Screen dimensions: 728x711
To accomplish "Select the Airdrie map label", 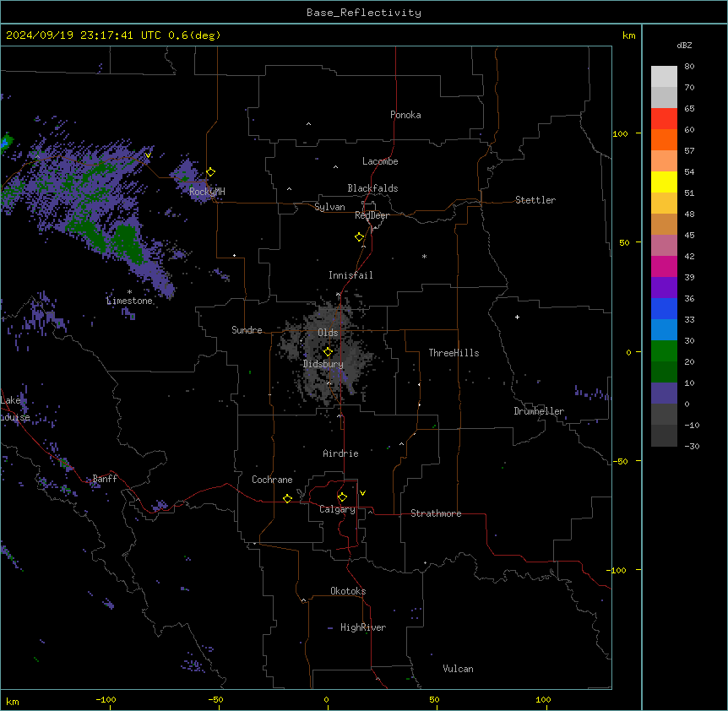I will coord(340,453).
